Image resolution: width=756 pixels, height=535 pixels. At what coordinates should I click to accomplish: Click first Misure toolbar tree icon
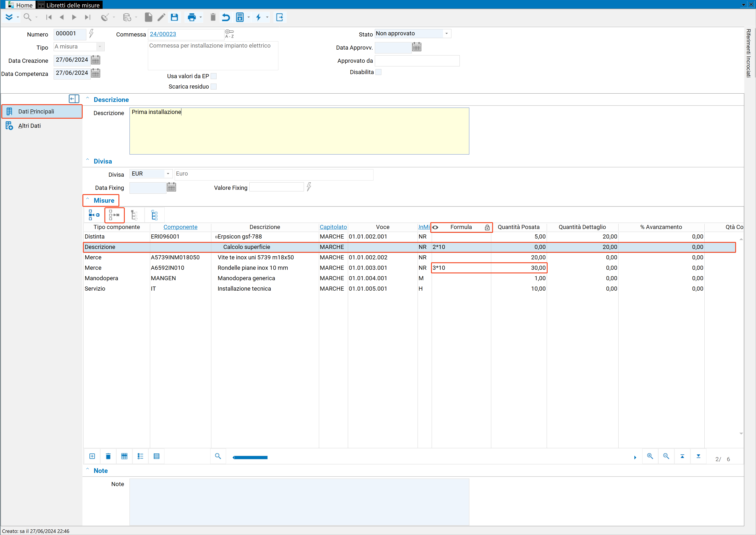94,215
